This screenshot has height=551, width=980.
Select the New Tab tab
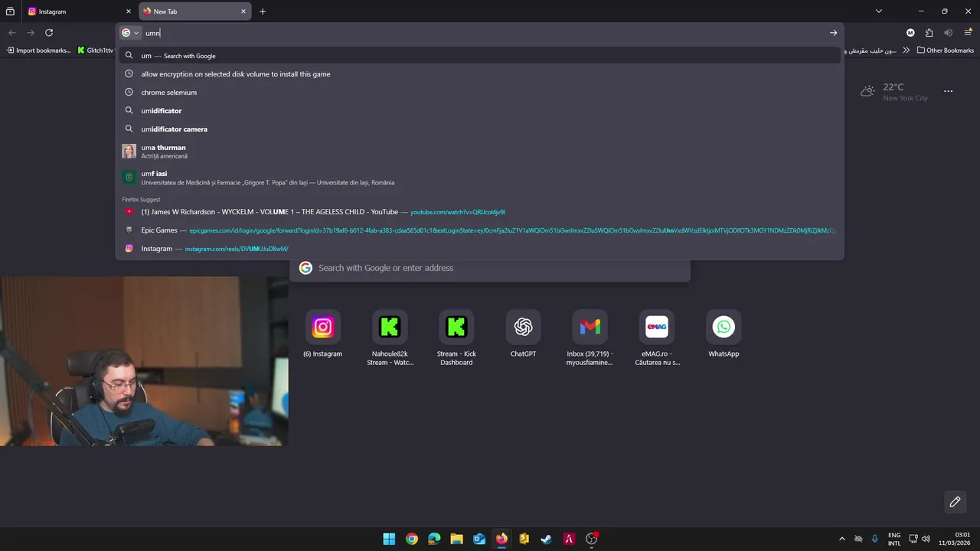[x=190, y=11]
